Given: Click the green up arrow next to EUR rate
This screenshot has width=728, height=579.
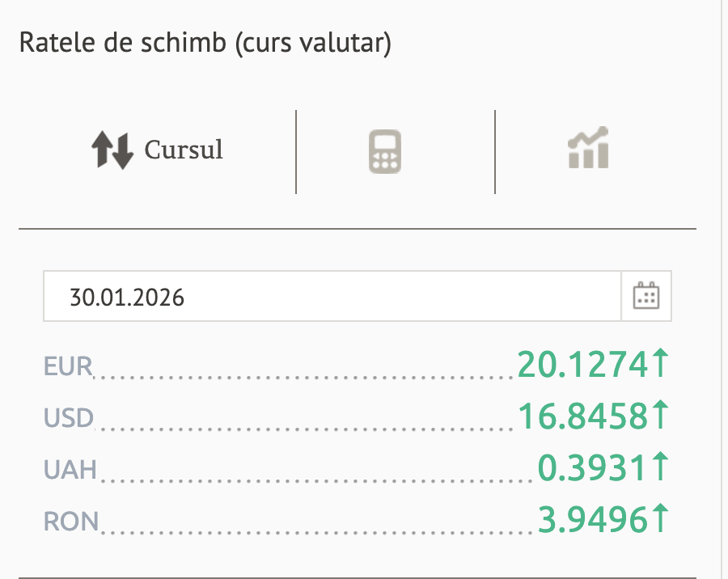Looking at the screenshot, I should (661, 365).
